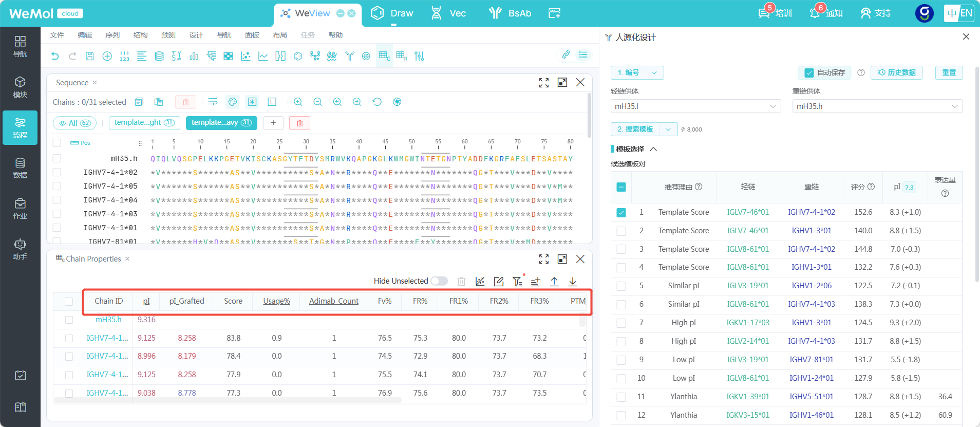Click the undo icon in toolbar
980x427 pixels.
[55, 56]
